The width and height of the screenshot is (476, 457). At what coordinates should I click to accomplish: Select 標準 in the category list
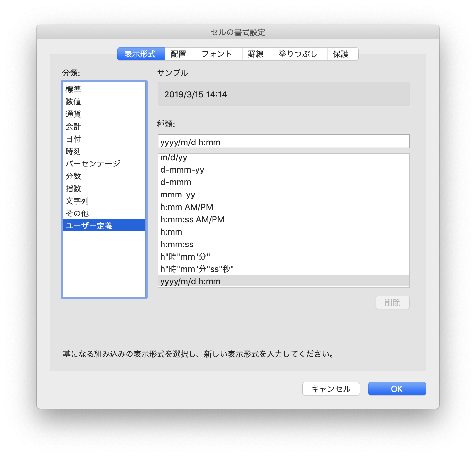pos(104,89)
